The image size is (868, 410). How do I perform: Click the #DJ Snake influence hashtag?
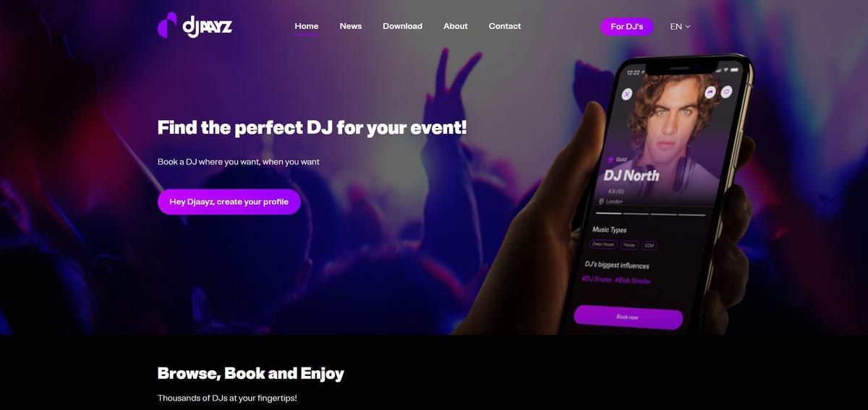597,279
